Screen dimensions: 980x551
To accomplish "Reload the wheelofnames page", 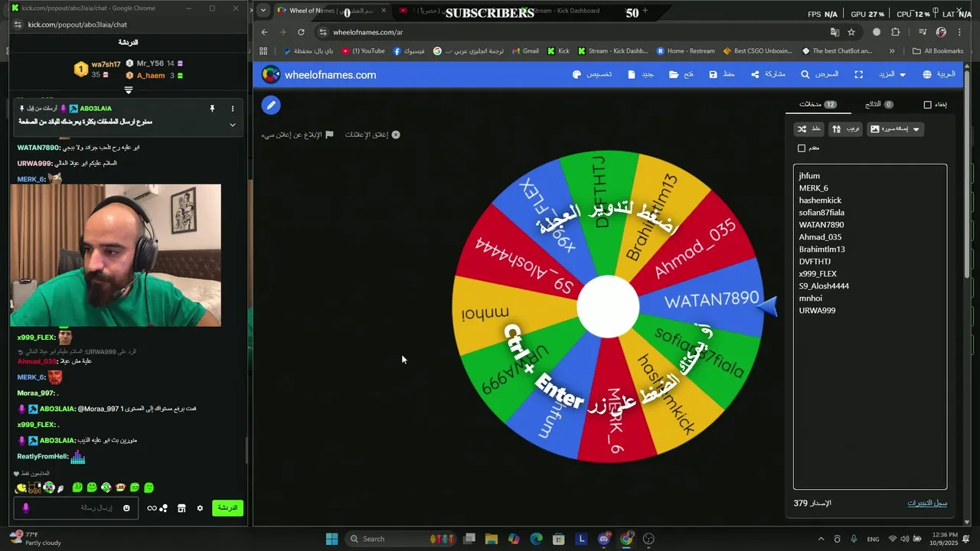I will click(301, 32).
